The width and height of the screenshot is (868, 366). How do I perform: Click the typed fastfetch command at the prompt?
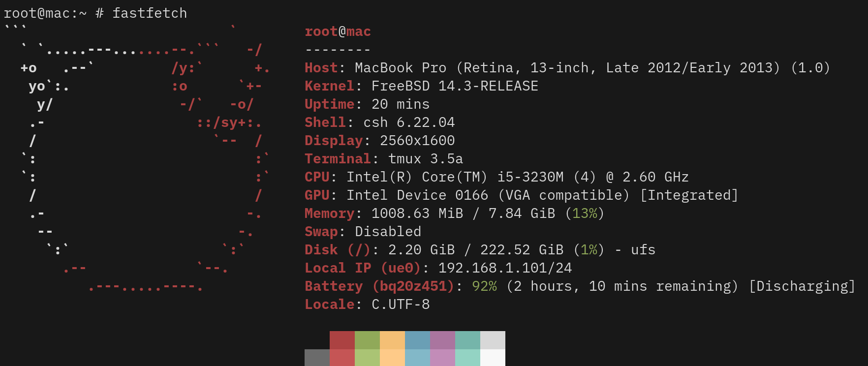click(x=149, y=13)
